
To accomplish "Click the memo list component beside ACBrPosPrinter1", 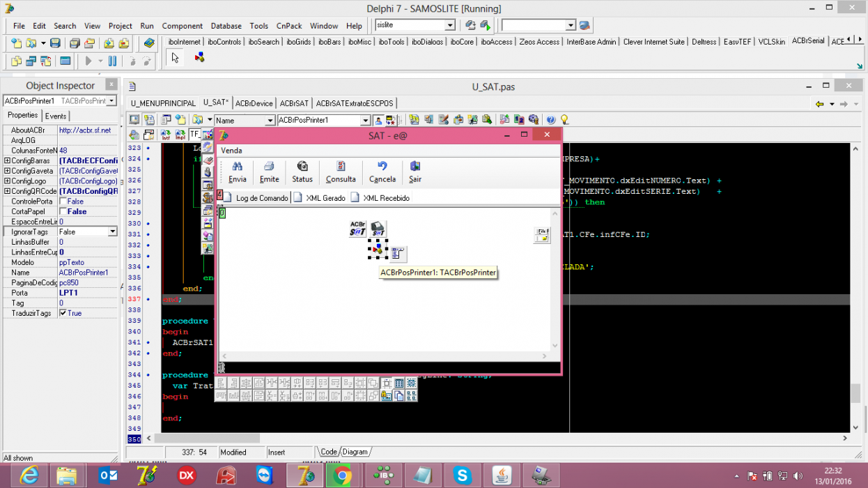I will pos(398,254).
